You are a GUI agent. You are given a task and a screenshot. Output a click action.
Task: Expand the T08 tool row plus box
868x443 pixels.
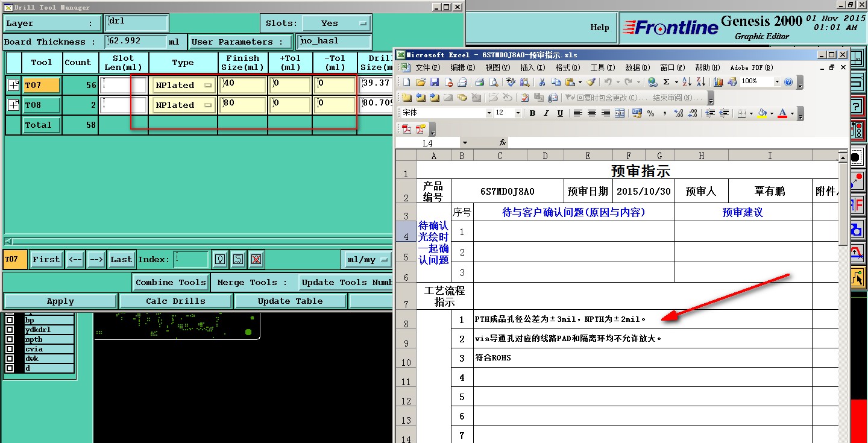coord(13,105)
